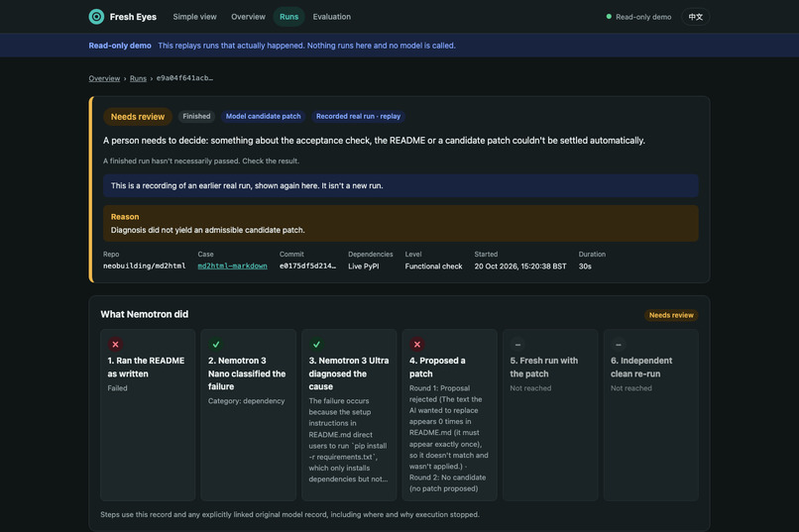Switch to the Evaluation tab
Screen dimensions: 799x532
coord(332,17)
